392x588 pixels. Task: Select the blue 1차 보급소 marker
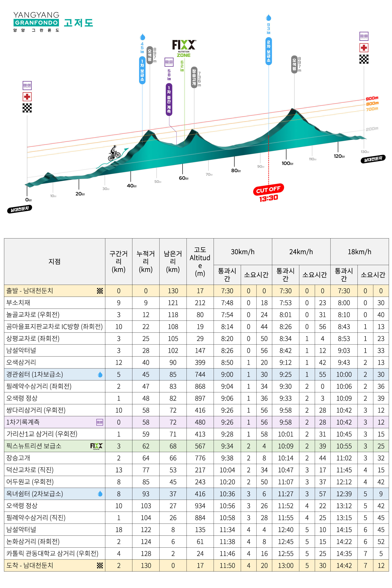(142, 70)
